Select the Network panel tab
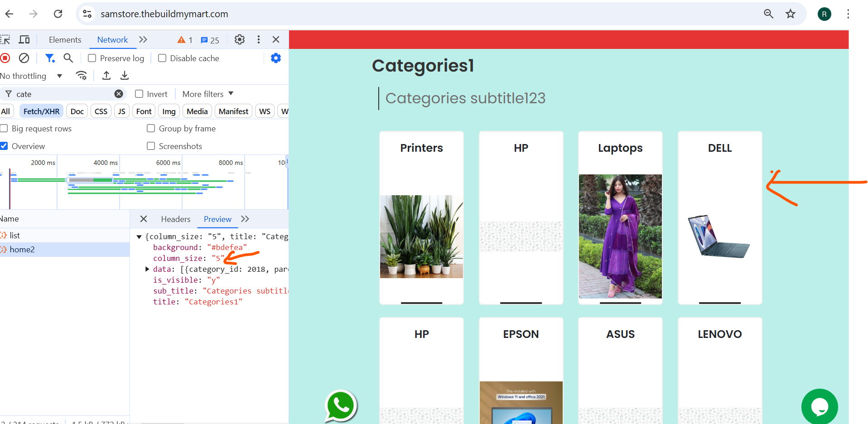 point(112,40)
